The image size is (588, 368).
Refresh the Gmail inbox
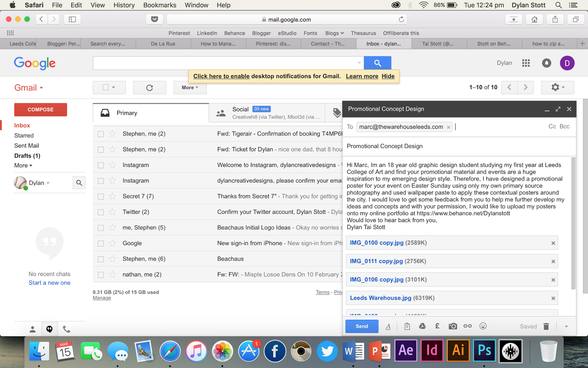point(150,88)
